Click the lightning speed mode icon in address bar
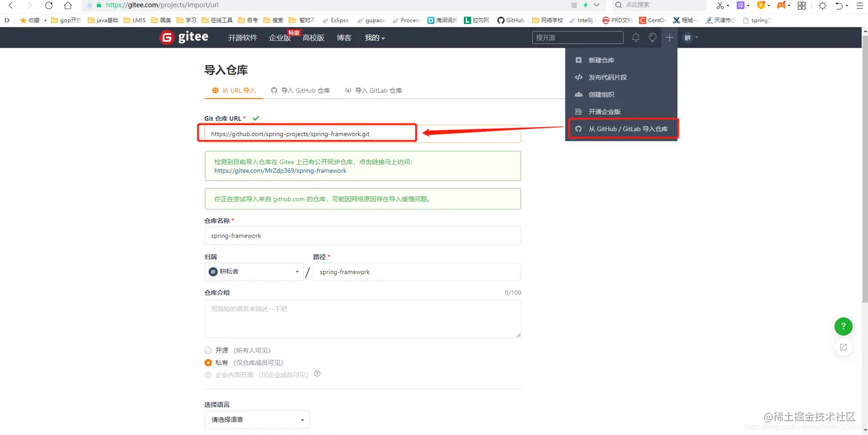The height and width of the screenshot is (435, 868). pos(586,5)
